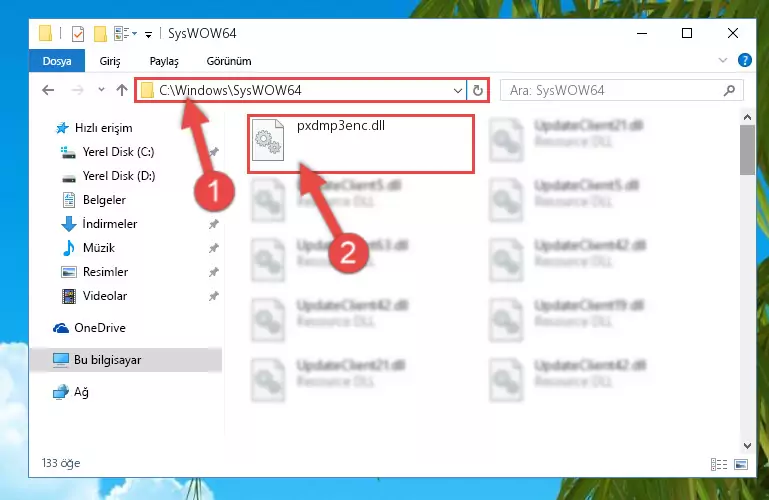Click the Ara: SysWOW64 search field
Viewport: 769px width, 500px height.
tap(621, 90)
